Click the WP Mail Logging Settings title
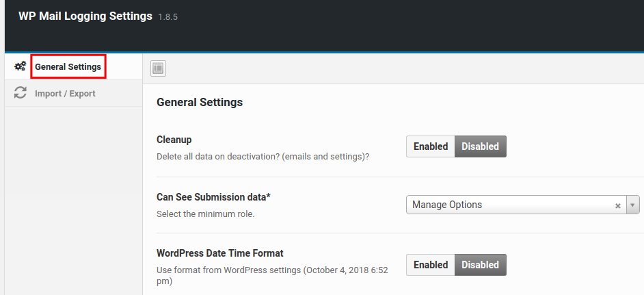The image size is (644, 295). [85, 16]
